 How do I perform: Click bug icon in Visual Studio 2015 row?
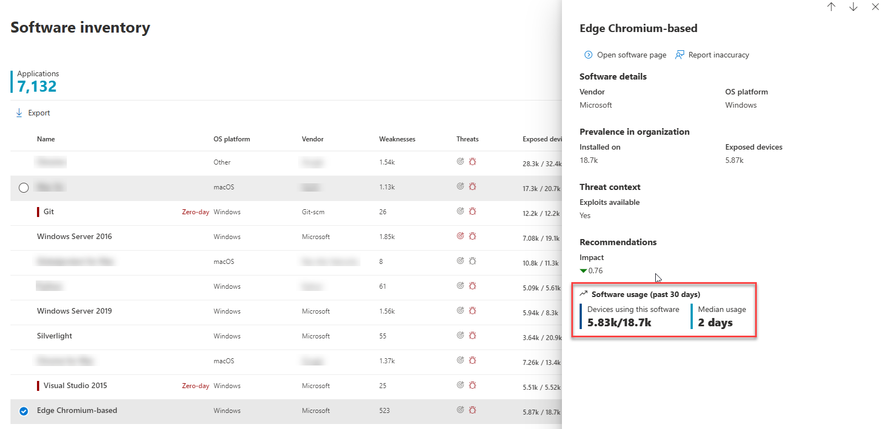(473, 386)
